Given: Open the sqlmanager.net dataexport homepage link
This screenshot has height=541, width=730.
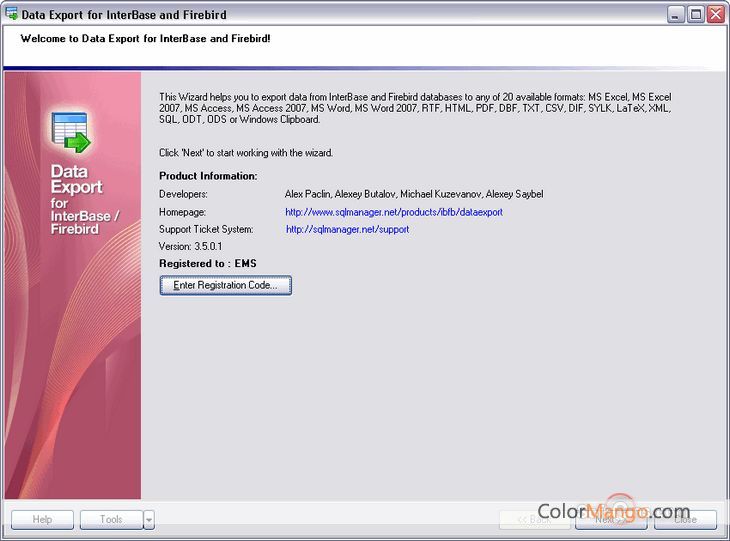Looking at the screenshot, I should coord(394,212).
